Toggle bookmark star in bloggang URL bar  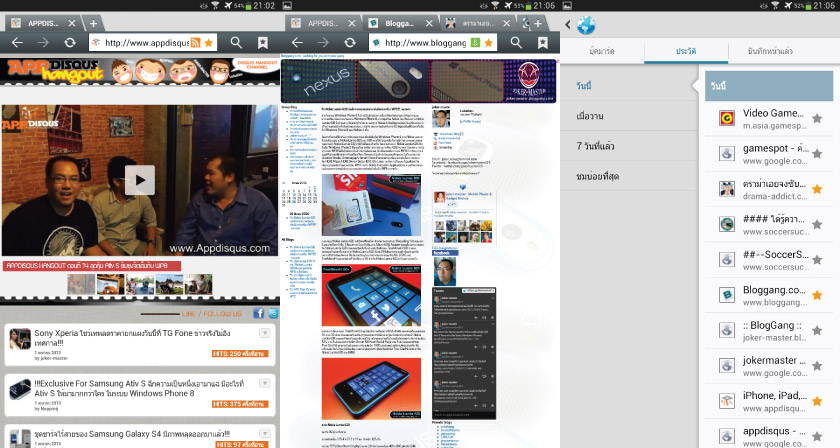489,43
